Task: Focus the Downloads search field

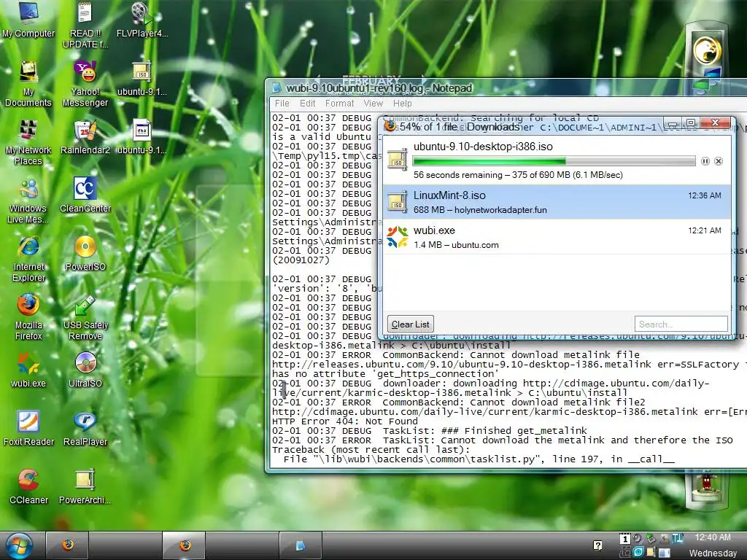Action: [x=681, y=324]
